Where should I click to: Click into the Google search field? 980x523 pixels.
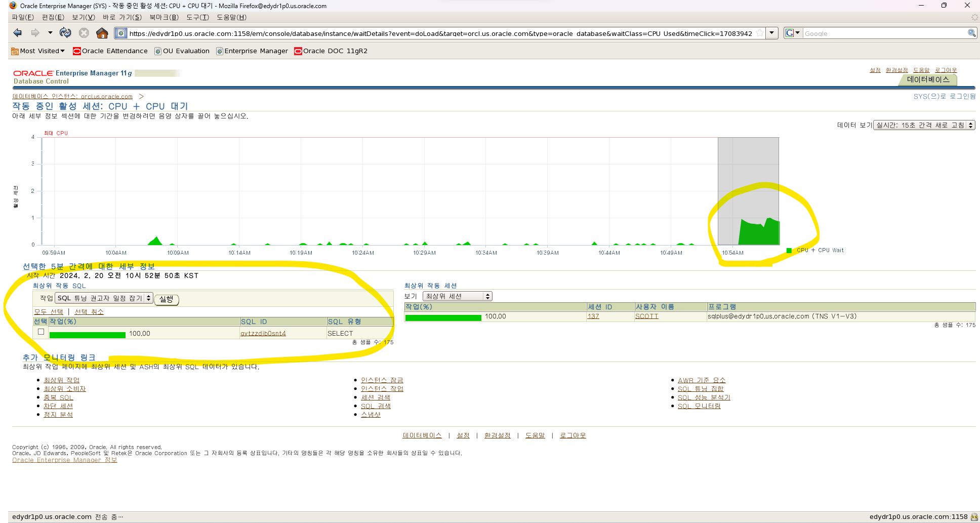pyautogui.click(x=885, y=33)
